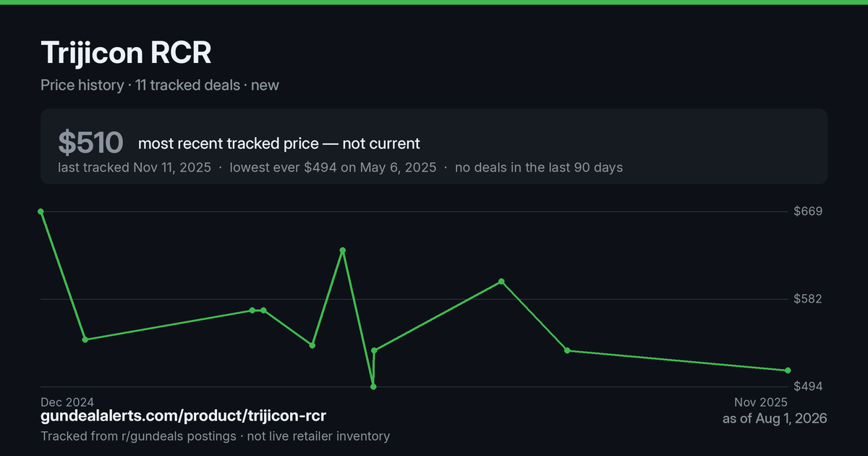This screenshot has width=868, height=456.
Task: Open the gundealalerts.com/product/trijicon-rcr link
Action: point(184,416)
